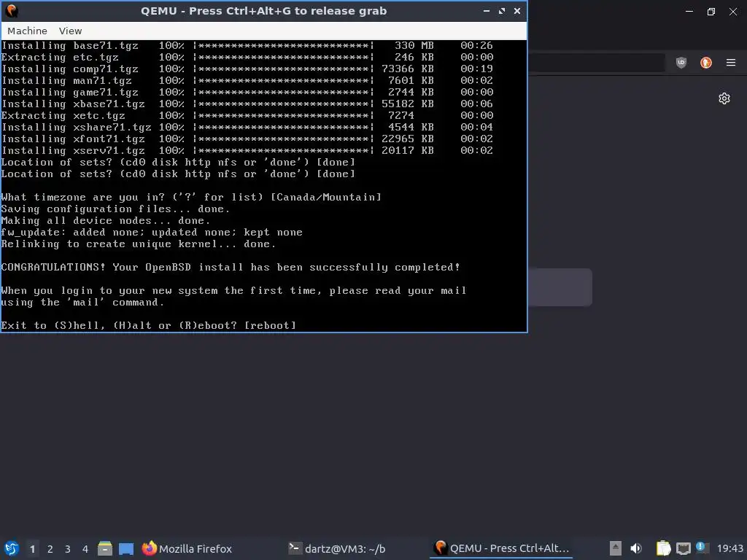Open the file manager launcher in taskbar
This screenshot has height=560, width=747.
(x=105, y=548)
